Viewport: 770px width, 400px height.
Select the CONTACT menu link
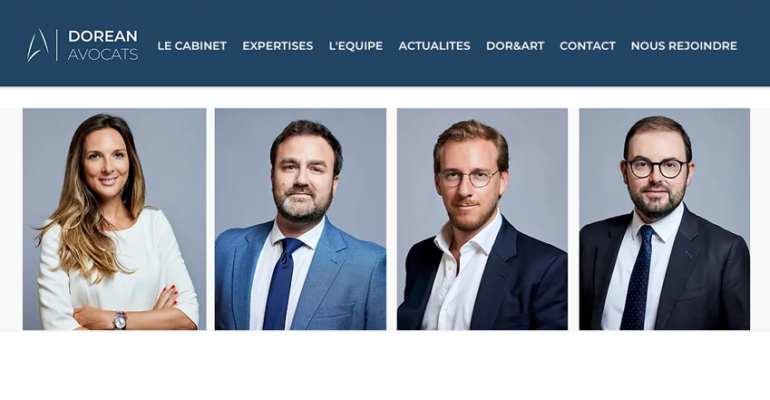click(x=587, y=46)
